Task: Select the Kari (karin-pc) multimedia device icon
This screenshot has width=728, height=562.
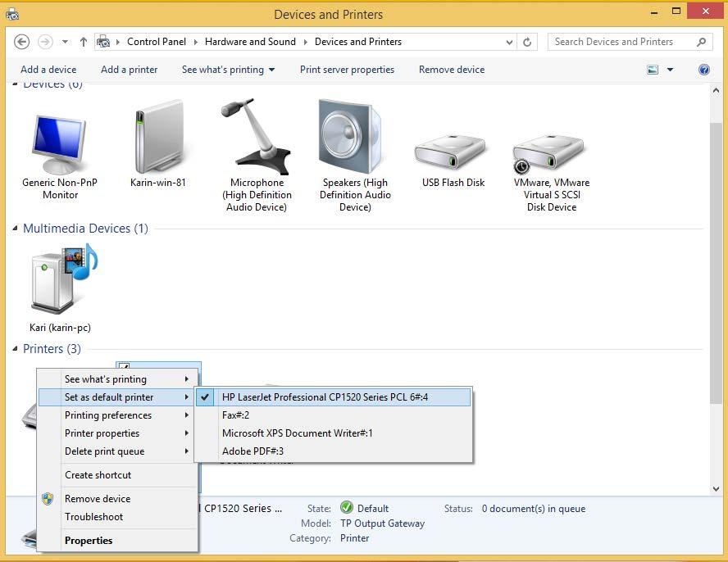Action: pos(64,279)
